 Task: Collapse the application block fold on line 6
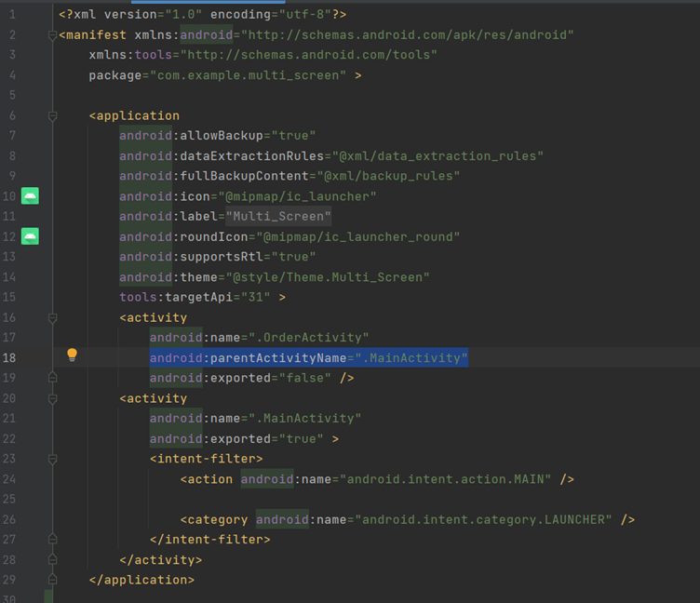click(52, 116)
